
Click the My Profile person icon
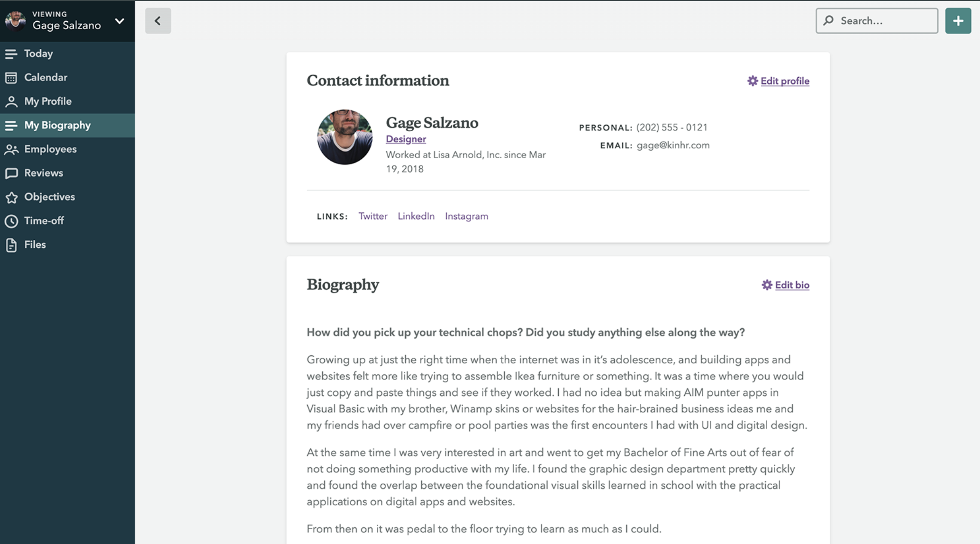(11, 101)
